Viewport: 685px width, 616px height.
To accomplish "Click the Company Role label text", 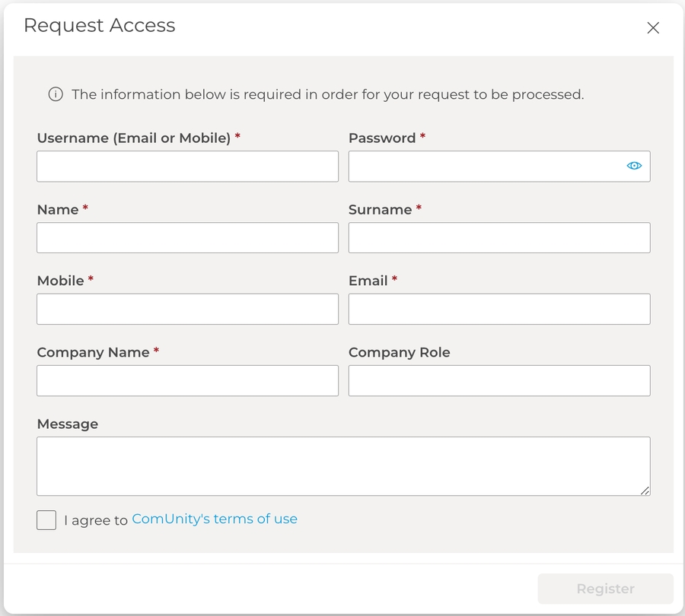I will 399,352.
